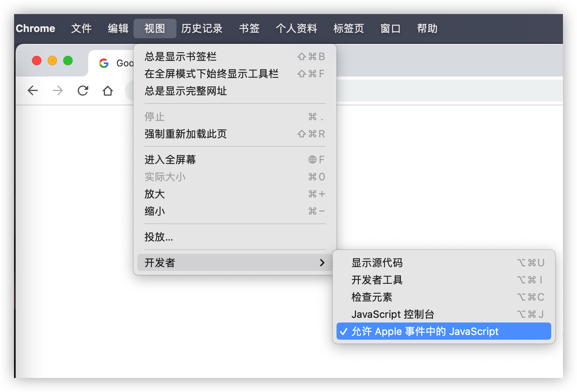
Task: Reload the page with the refresh icon
Action: click(x=83, y=91)
